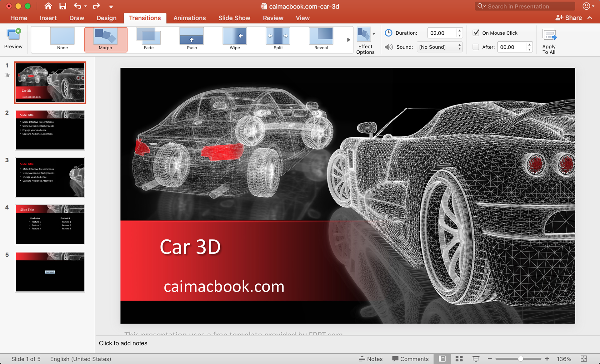600x364 pixels.
Task: Expand more transitions gallery arrow
Action: 348,40
